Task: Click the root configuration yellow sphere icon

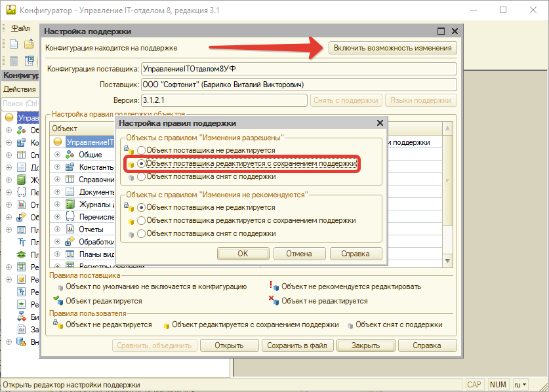Action: pos(58,142)
